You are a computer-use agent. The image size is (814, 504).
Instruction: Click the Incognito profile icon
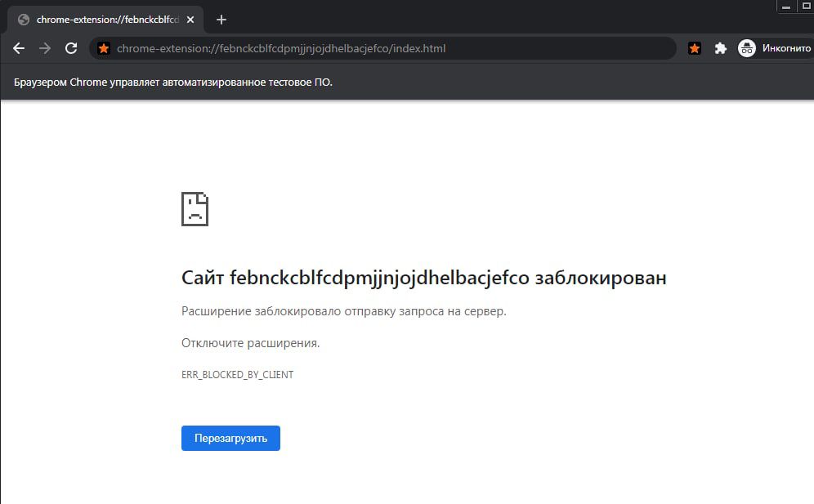(746, 48)
